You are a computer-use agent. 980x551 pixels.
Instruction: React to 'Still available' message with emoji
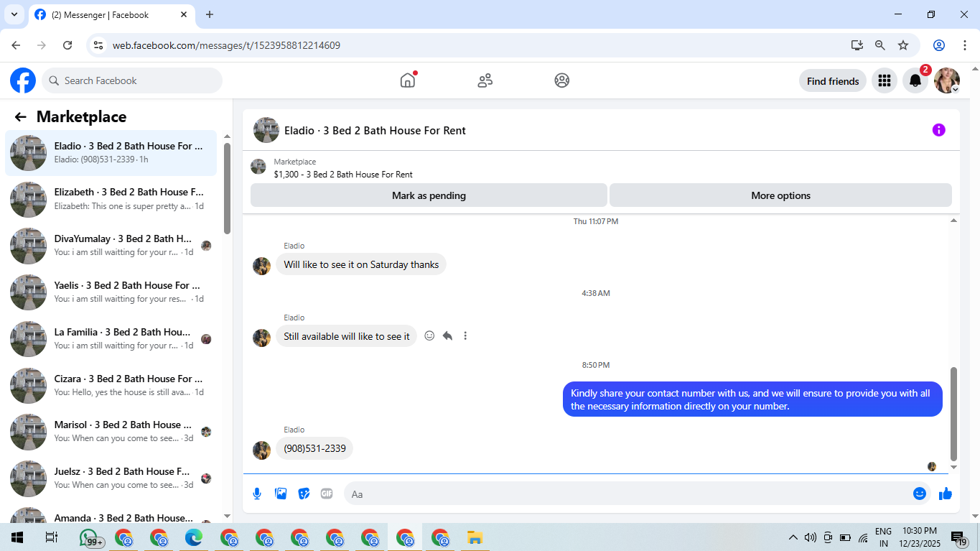(x=429, y=335)
